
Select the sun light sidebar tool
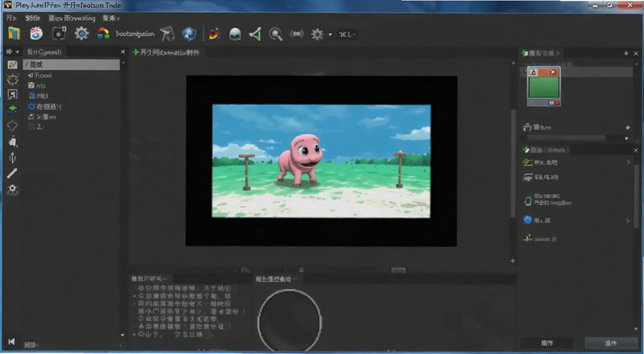(x=12, y=189)
